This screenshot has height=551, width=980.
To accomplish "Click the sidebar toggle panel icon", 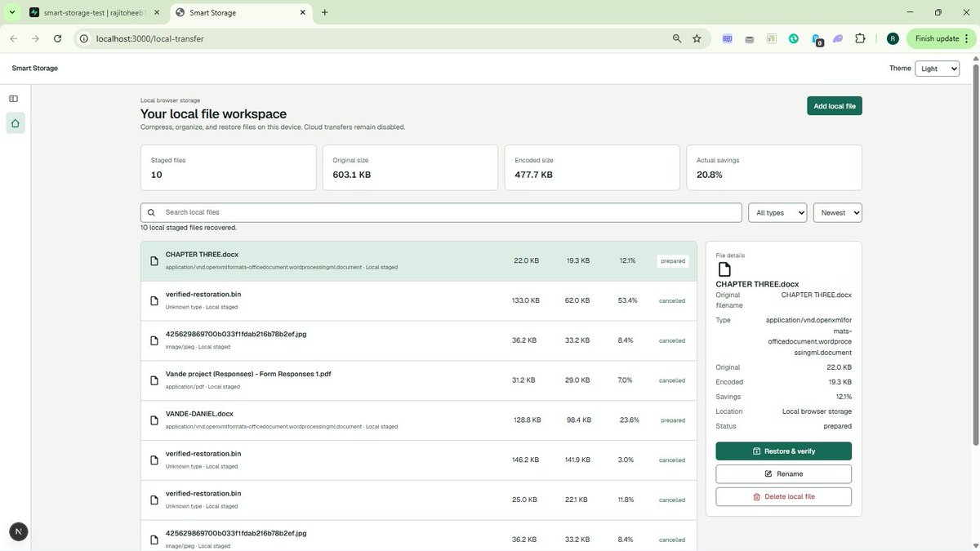I will [x=14, y=99].
